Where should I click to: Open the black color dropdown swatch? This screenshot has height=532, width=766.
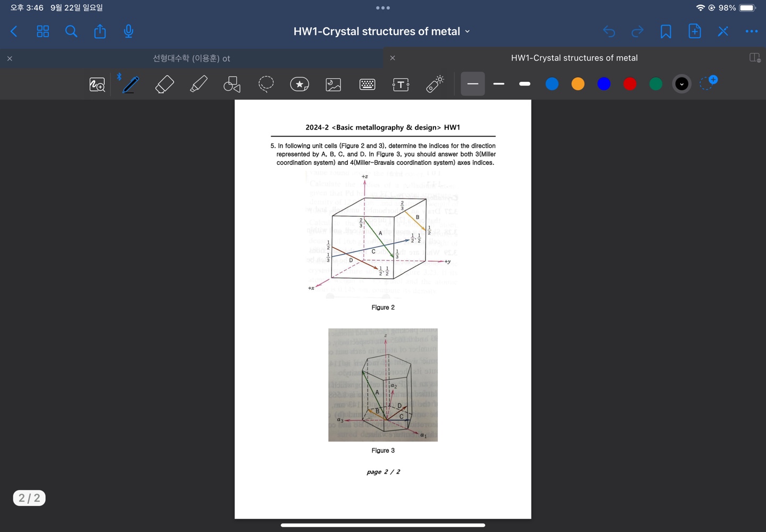[682, 84]
